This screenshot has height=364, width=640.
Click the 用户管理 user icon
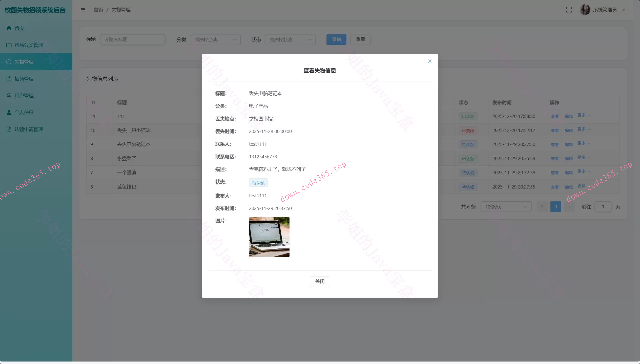[x=9, y=95]
